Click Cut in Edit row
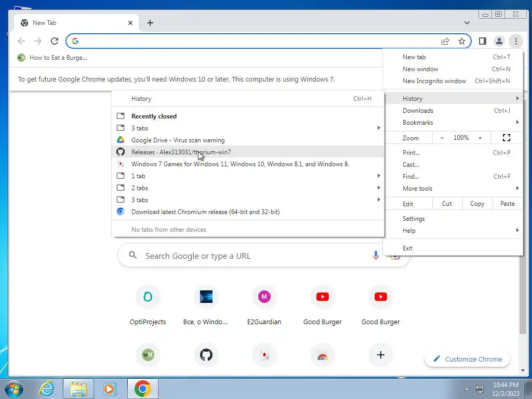532x399 pixels. click(447, 204)
